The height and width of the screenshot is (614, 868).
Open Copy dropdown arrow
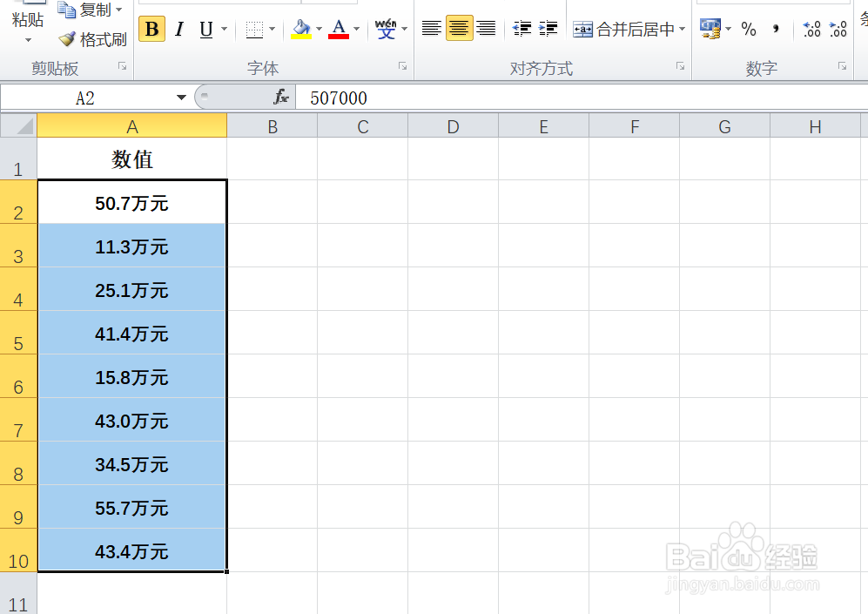pos(118,10)
